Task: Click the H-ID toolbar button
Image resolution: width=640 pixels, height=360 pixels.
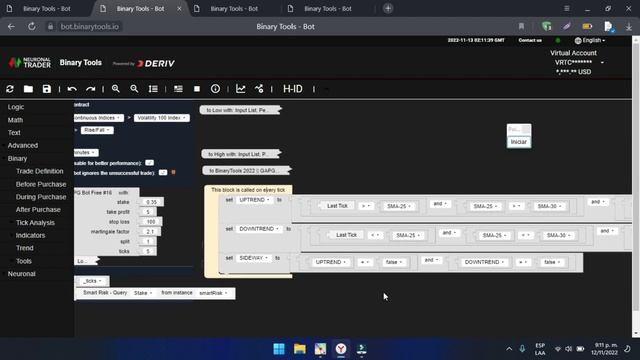Action: [x=293, y=89]
